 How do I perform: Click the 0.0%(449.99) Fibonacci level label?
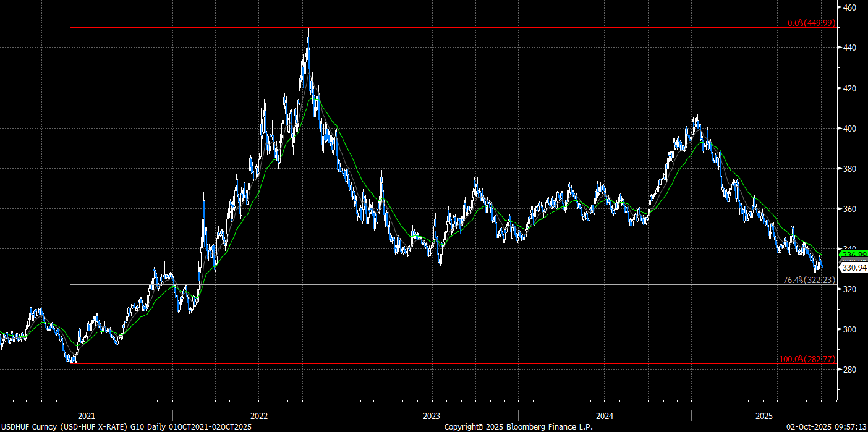(811, 23)
